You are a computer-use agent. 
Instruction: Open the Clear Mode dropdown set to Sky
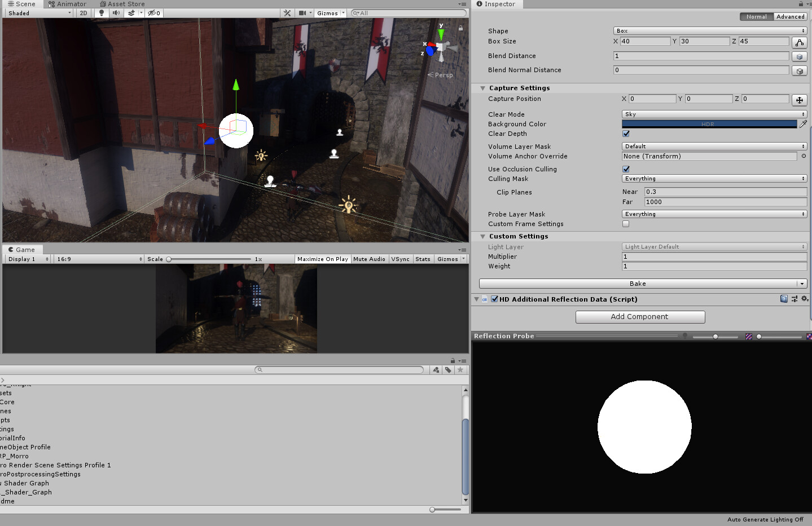tap(713, 114)
